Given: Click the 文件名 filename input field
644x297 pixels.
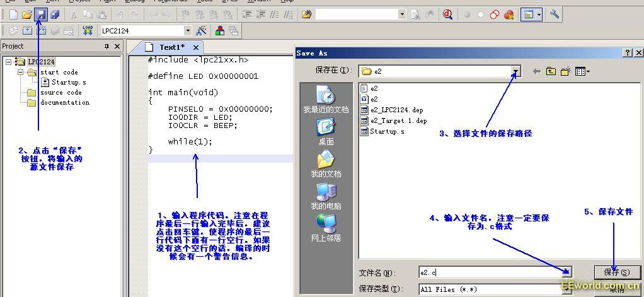Looking at the screenshot, I should tap(495, 272).
